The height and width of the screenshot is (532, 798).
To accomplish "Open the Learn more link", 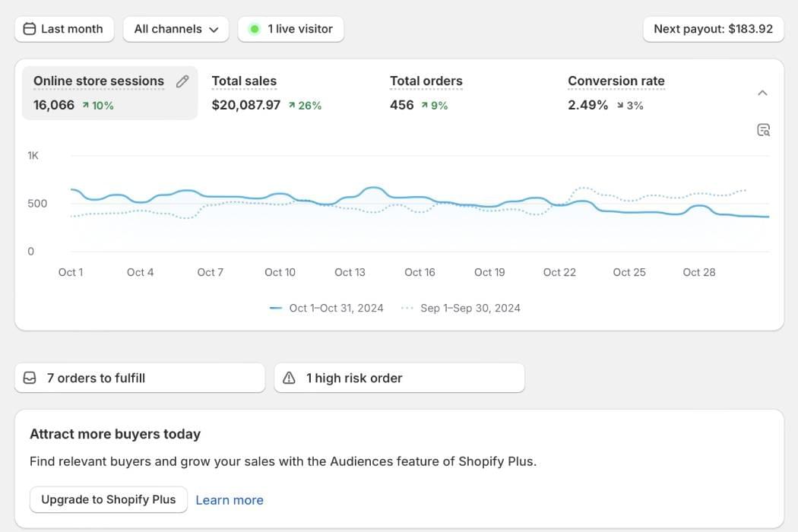I will pyautogui.click(x=230, y=500).
